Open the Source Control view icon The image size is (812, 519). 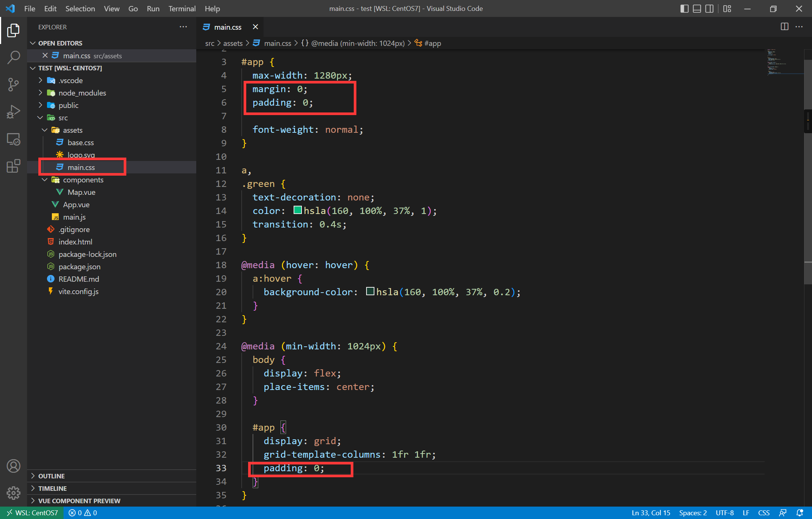click(14, 85)
